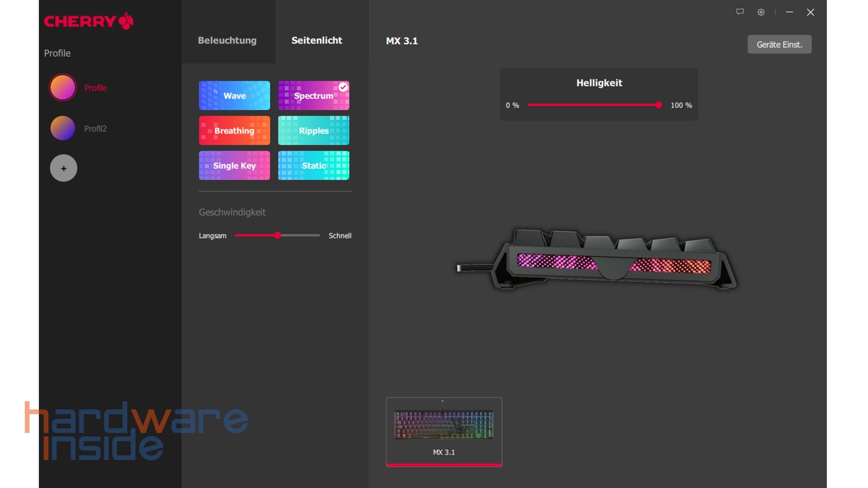Click the Geräte Einst. button
868x488 pixels.
[780, 44]
